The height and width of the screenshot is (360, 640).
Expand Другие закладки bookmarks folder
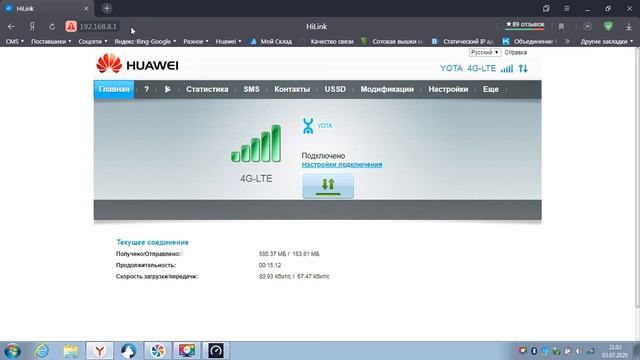point(607,41)
